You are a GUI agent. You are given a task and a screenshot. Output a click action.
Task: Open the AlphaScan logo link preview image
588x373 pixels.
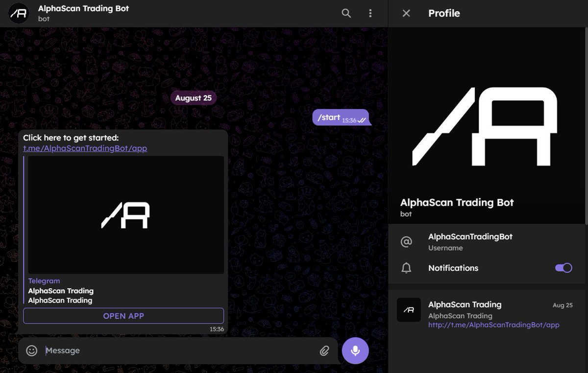click(x=126, y=215)
